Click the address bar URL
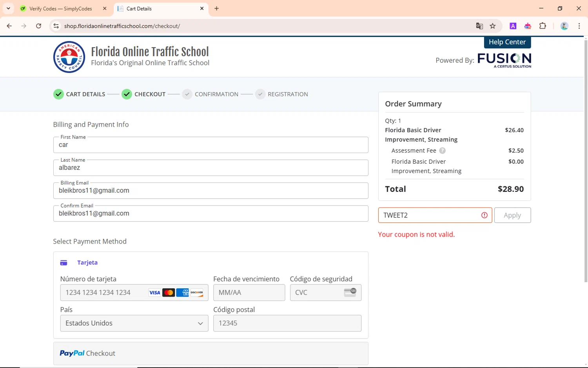The height and width of the screenshot is (368, 588). (x=122, y=26)
